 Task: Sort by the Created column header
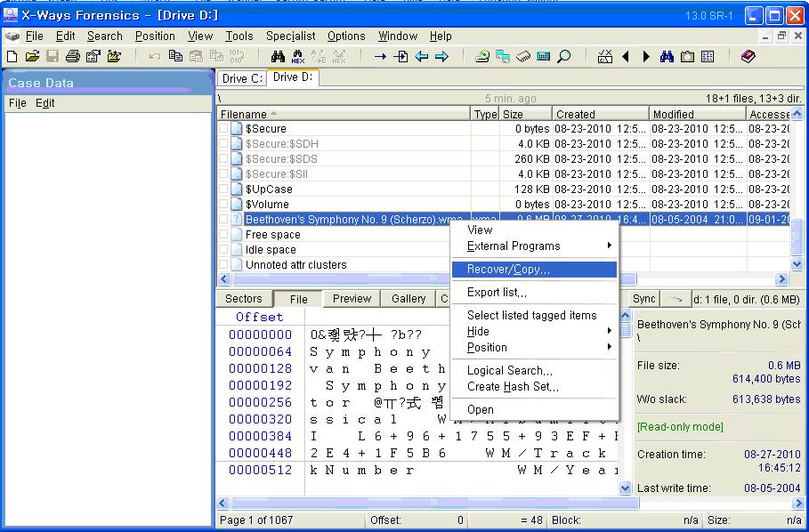600,114
